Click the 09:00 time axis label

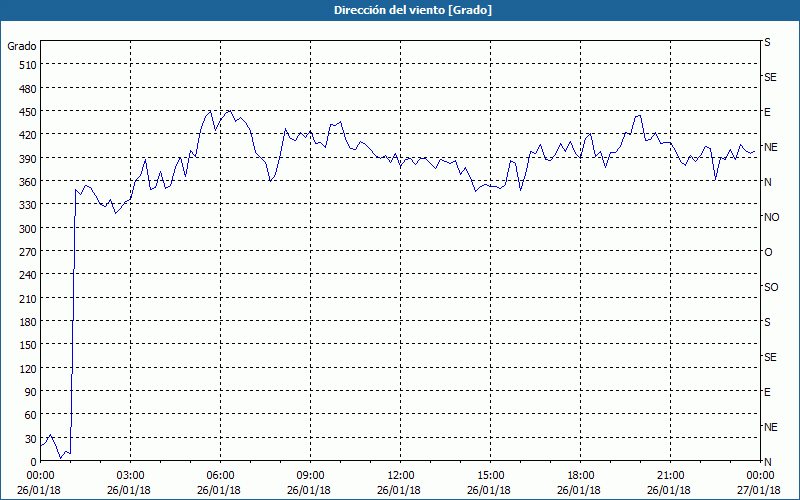(x=310, y=476)
